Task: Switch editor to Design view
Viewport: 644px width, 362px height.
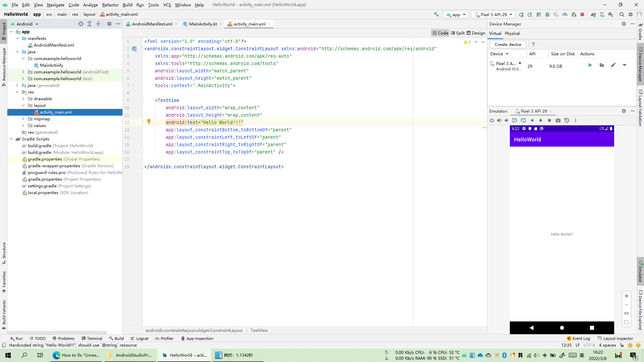Action: [x=476, y=33]
